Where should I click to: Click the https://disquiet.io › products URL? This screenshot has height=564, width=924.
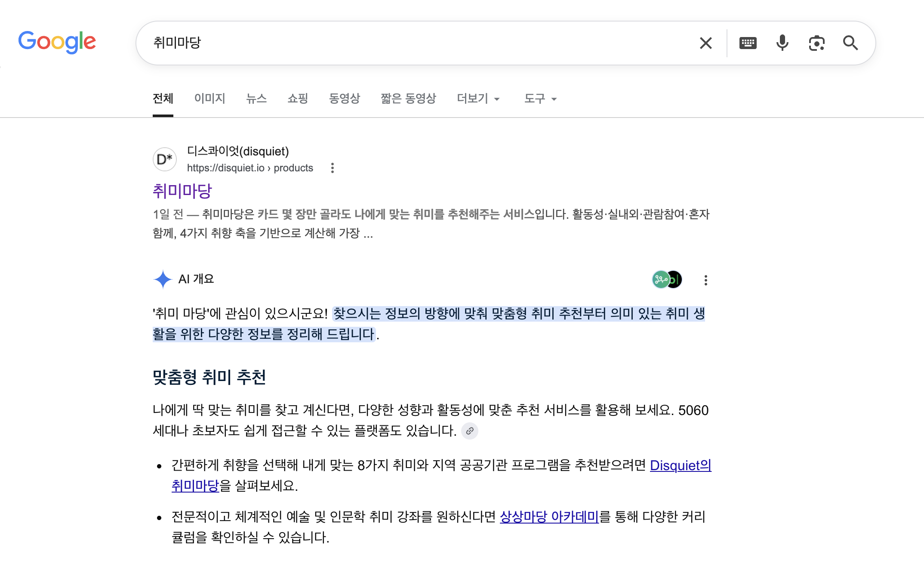tap(250, 168)
